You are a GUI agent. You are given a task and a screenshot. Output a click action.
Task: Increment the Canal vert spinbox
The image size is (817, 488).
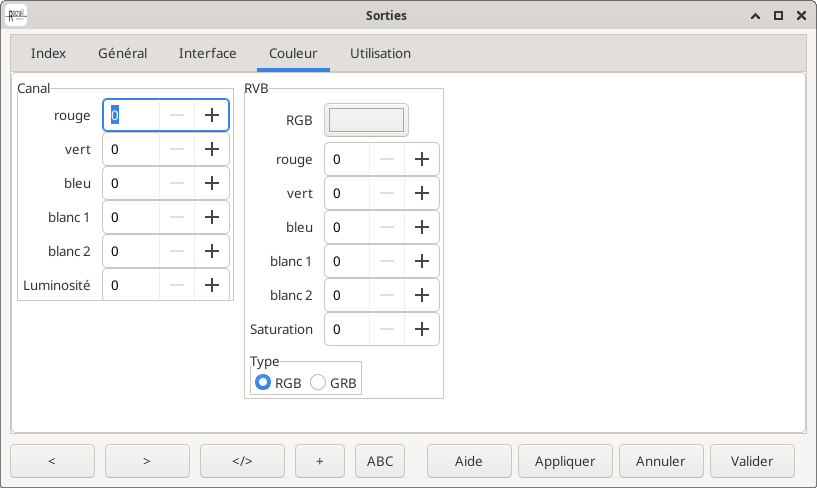pyautogui.click(x=211, y=149)
